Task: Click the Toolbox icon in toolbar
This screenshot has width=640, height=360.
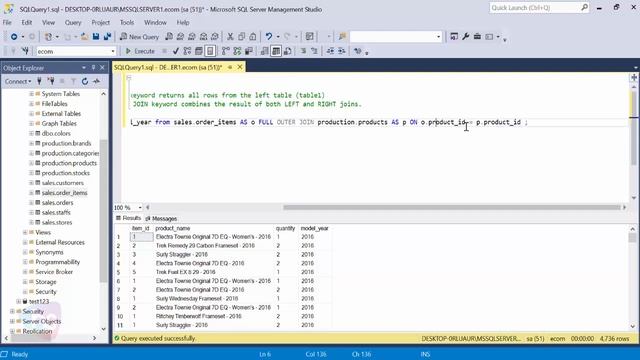Action: [x=477, y=37]
